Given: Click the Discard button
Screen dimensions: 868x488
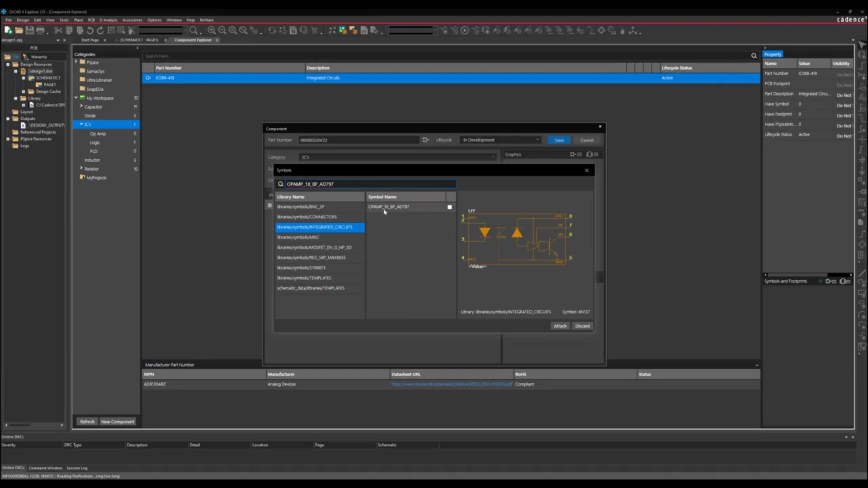Looking at the screenshot, I should point(582,326).
